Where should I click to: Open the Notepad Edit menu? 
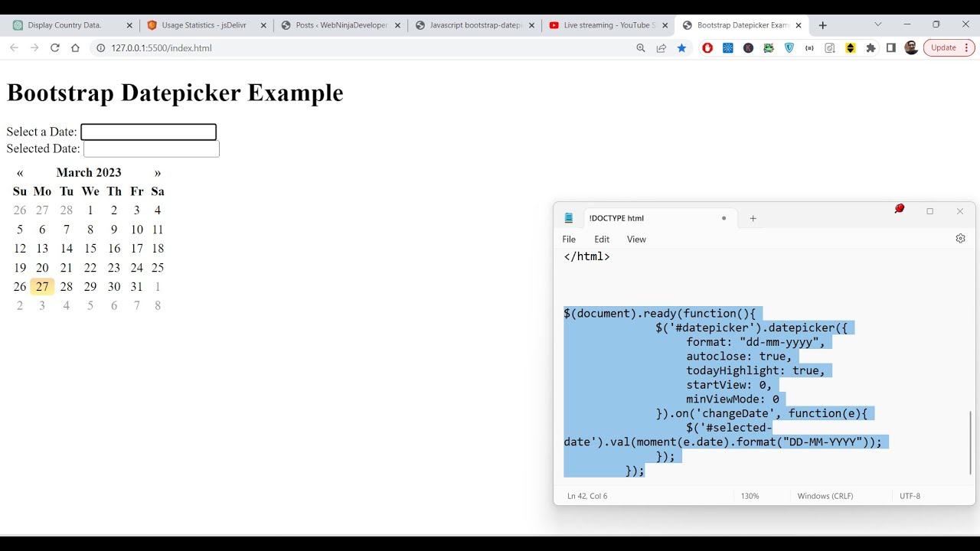602,240
